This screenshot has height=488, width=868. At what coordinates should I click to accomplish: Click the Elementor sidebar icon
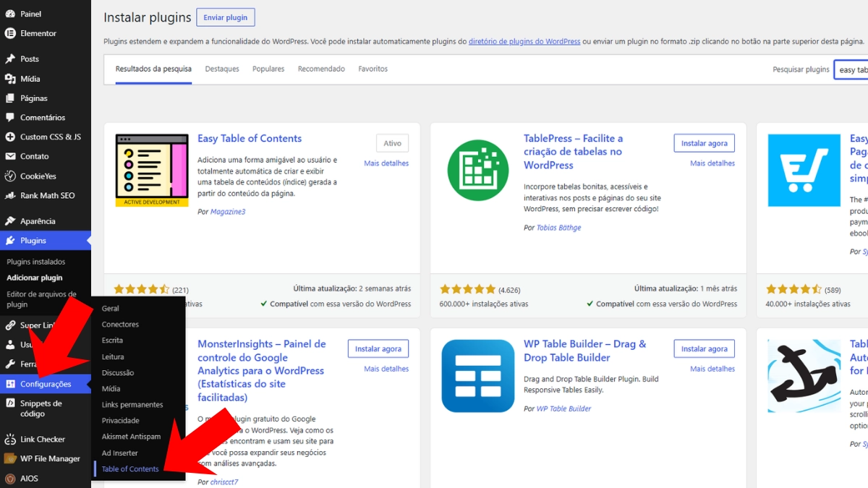click(x=10, y=33)
